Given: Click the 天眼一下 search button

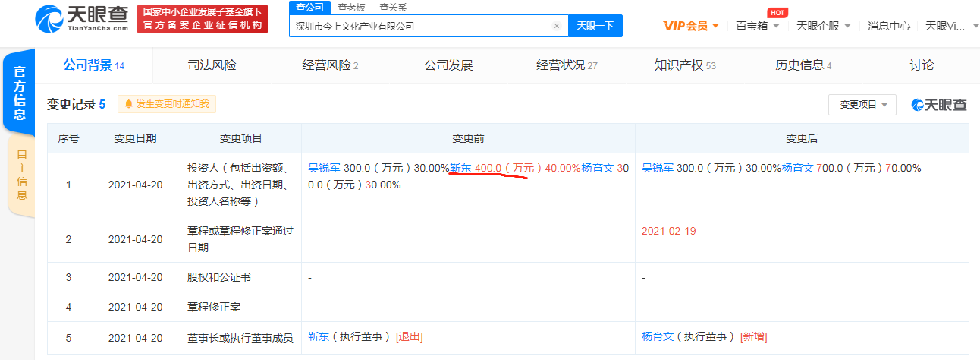Looking at the screenshot, I should [x=595, y=26].
